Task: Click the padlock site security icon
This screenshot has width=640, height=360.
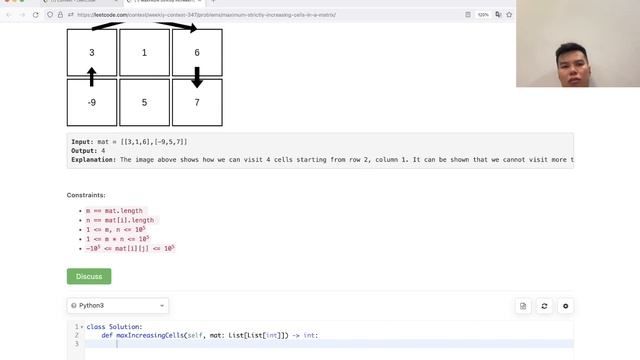Action: 60,15
